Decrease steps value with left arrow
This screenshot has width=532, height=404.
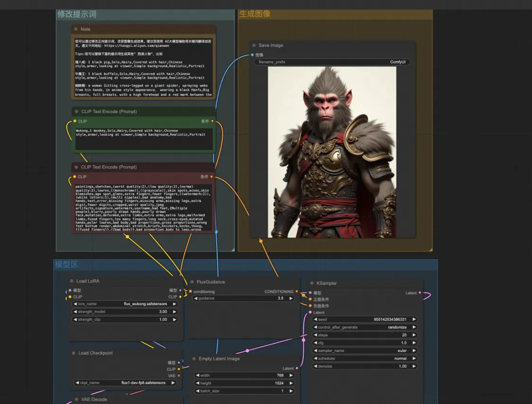pyautogui.click(x=315, y=335)
